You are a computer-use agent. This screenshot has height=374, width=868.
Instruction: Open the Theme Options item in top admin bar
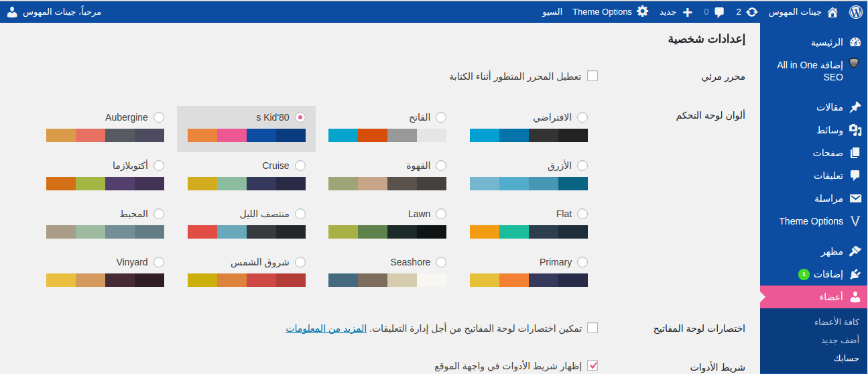click(602, 12)
